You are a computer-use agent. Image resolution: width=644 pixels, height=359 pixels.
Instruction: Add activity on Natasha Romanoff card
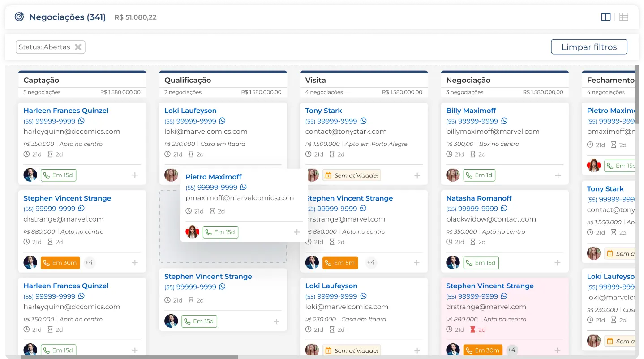point(558,263)
